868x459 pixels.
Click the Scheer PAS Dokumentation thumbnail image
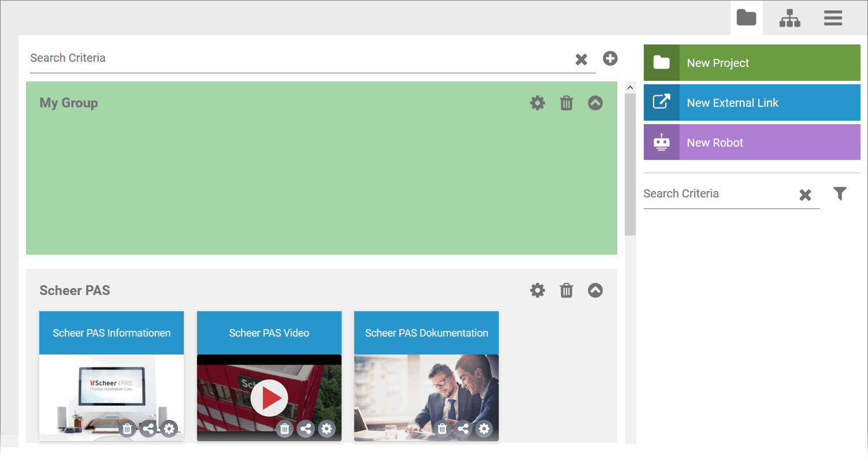click(x=426, y=398)
